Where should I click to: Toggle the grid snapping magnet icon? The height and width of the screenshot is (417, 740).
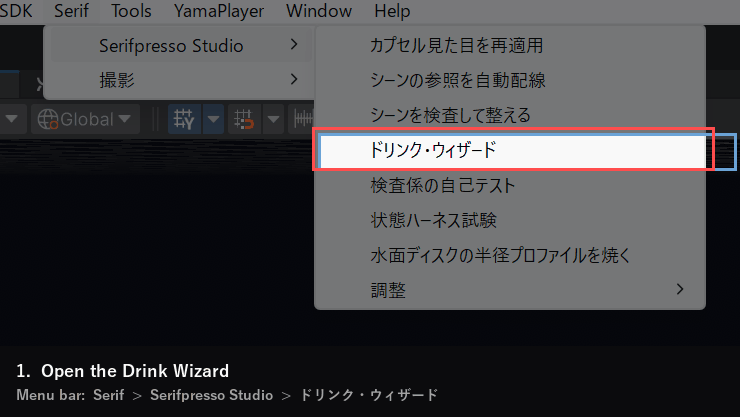(244, 119)
